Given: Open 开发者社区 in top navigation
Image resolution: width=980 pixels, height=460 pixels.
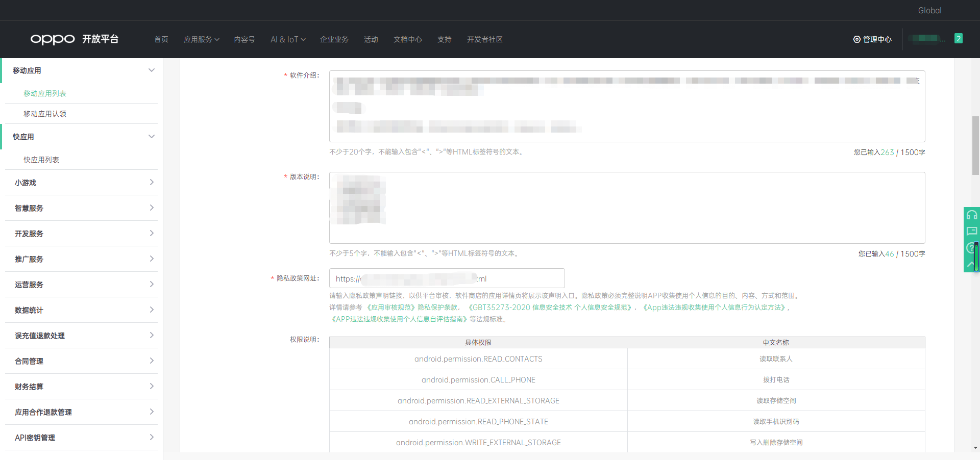Looking at the screenshot, I should (485, 39).
